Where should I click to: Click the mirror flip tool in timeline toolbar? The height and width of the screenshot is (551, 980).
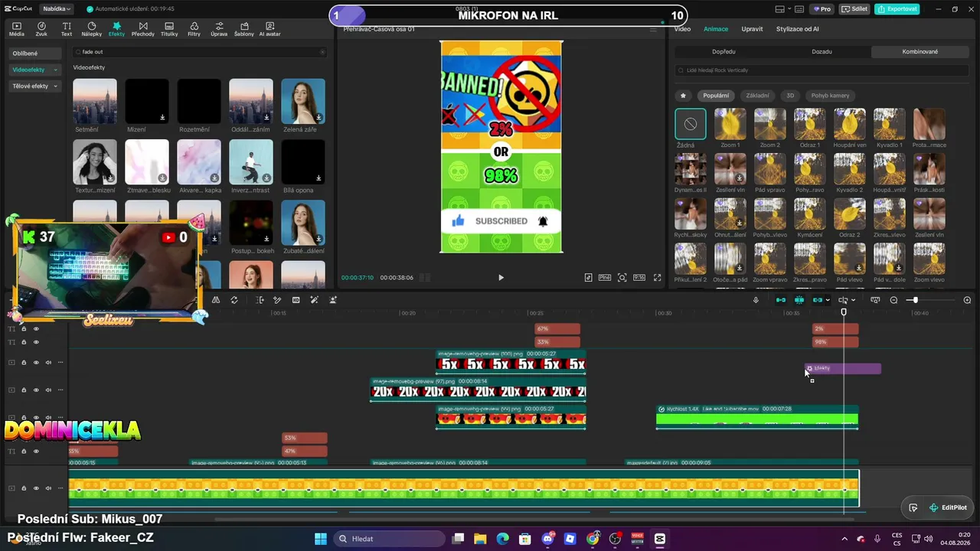tap(216, 300)
